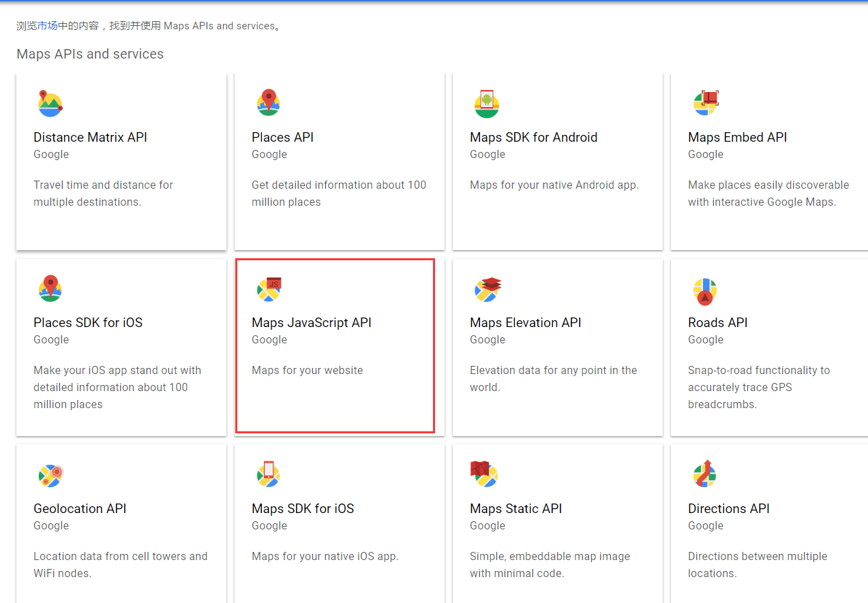Choose the Geolocation API card description
868x603 pixels.
pyautogui.click(x=120, y=564)
